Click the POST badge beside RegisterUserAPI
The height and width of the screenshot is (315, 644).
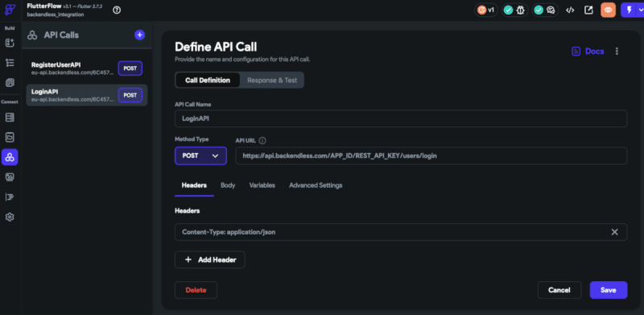130,68
